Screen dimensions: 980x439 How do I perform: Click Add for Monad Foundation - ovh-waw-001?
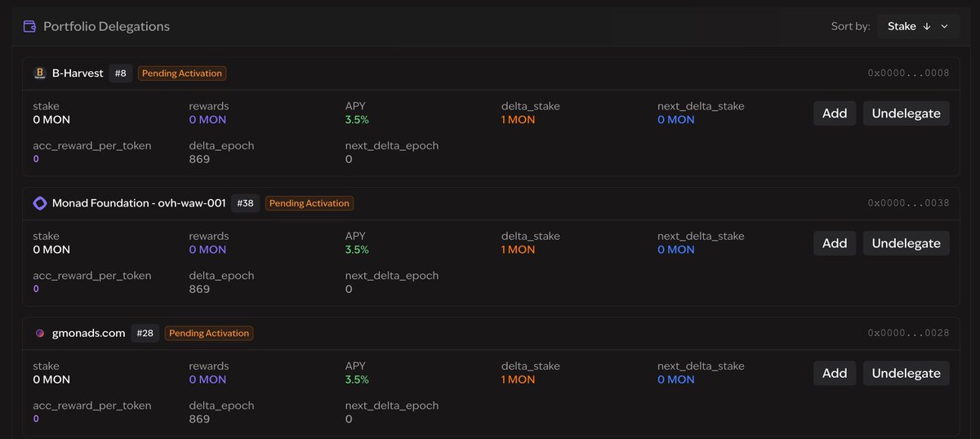tap(835, 243)
